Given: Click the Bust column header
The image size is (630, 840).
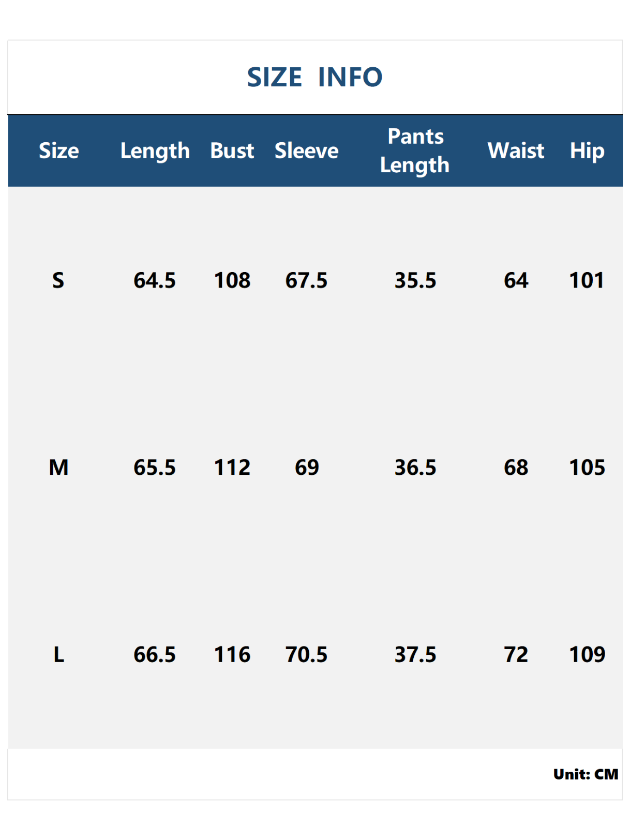Looking at the screenshot, I should [232, 151].
